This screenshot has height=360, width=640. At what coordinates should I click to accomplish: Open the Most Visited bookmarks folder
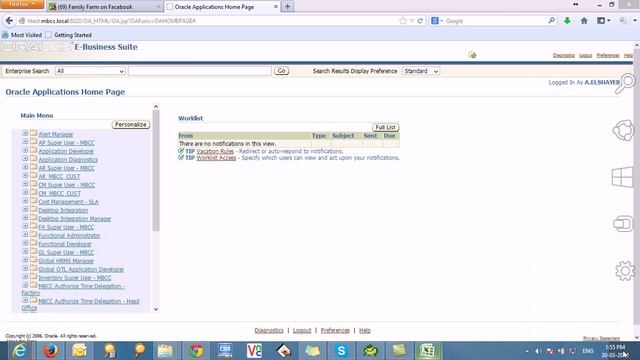tap(22, 35)
